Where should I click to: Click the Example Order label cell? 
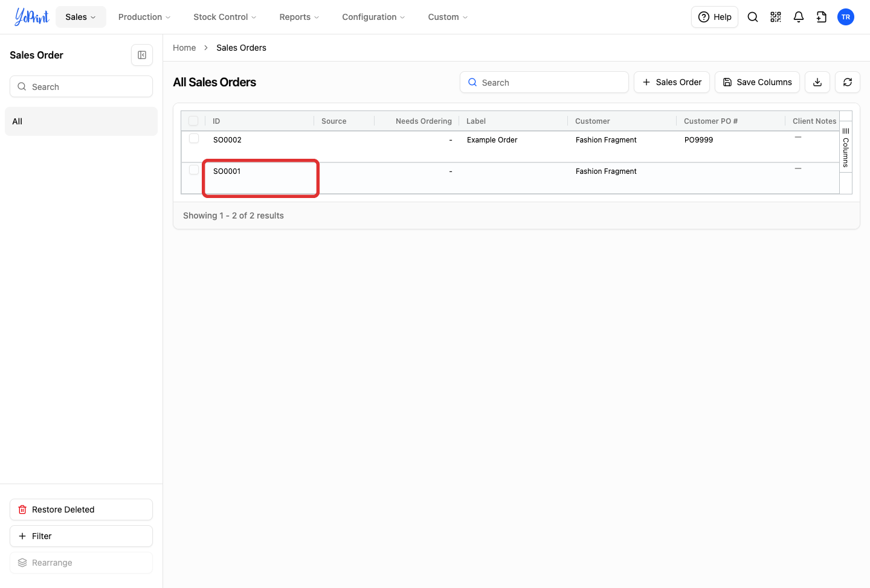[x=492, y=140]
